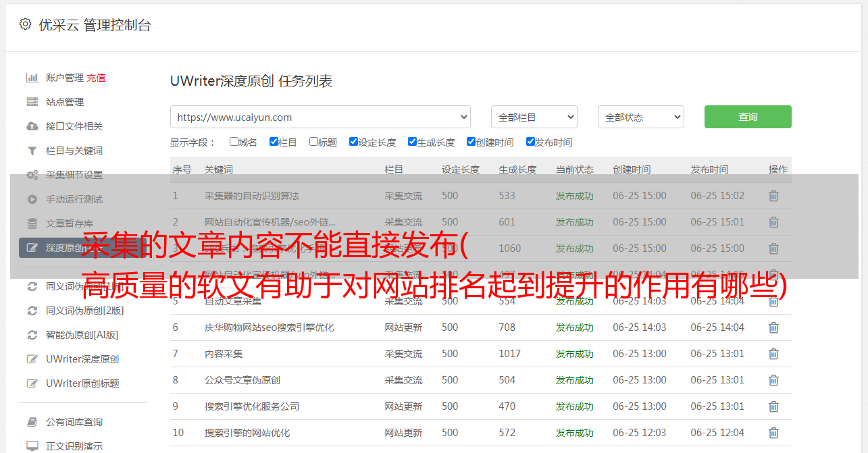868x453 pixels.
Task: Click the refresh icon beside 智能伪原创[AI版]
Action: [32, 335]
